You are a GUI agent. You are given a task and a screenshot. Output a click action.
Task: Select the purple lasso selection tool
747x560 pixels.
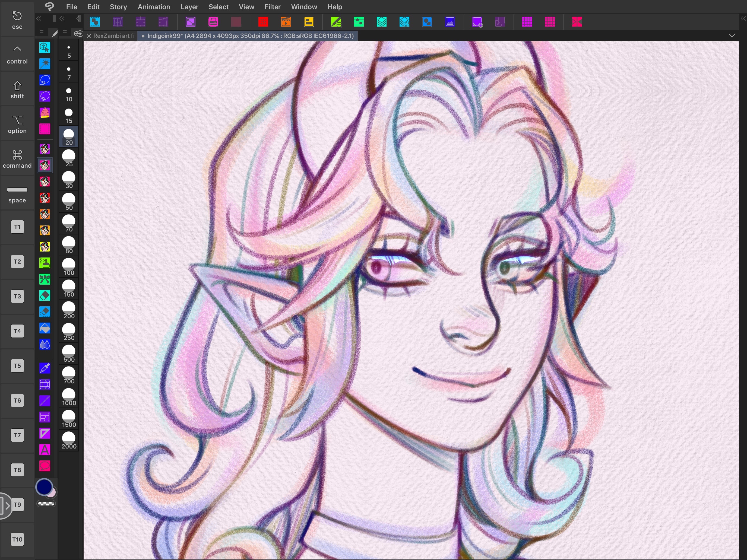[x=45, y=96]
